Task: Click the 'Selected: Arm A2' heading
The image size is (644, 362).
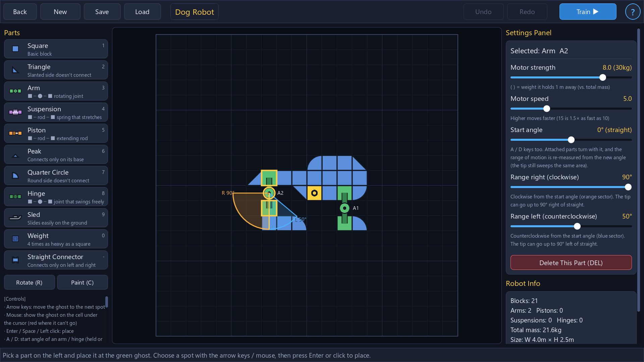Action: (539, 51)
